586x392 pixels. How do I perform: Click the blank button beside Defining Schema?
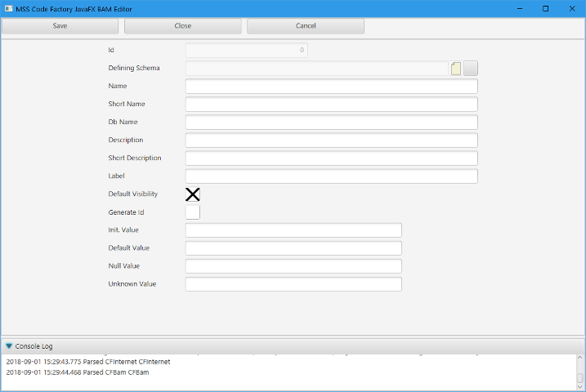[x=471, y=69]
